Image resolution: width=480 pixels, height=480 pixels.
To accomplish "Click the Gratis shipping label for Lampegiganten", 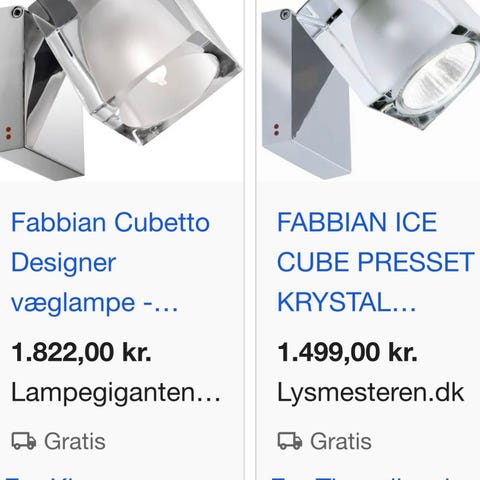I will (75, 441).
